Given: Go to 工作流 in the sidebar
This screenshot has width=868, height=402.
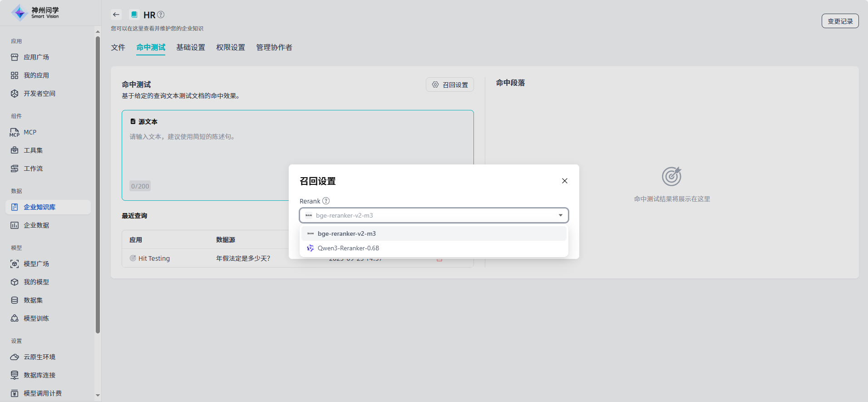Looking at the screenshot, I should (33, 169).
